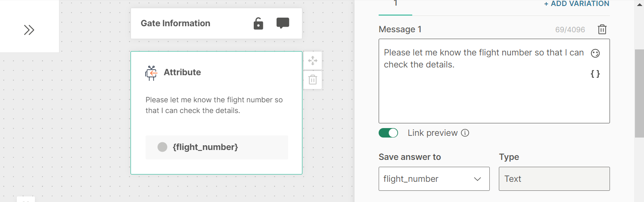644x202 pixels.
Task: Open the chat bubble icon on Gate Information
Action: pos(283,23)
